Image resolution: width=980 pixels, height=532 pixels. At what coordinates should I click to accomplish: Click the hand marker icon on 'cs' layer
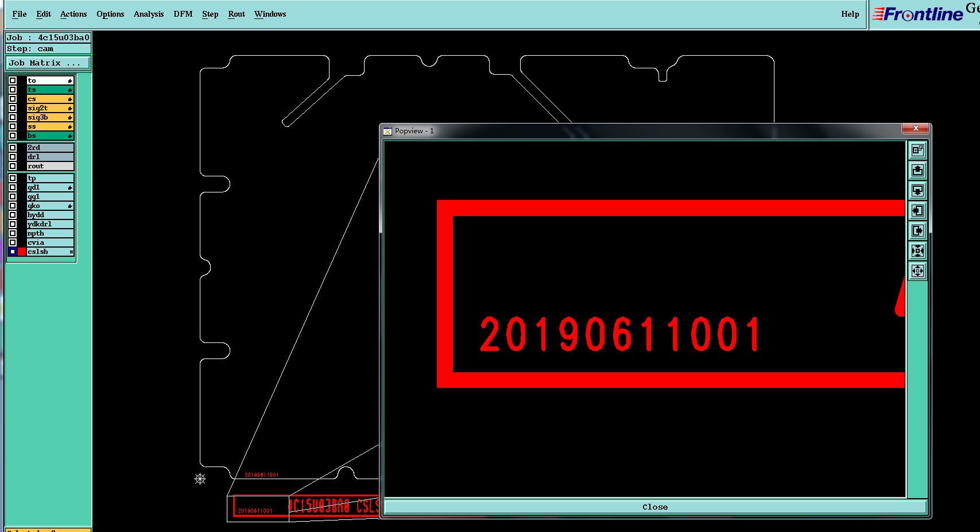(70, 99)
